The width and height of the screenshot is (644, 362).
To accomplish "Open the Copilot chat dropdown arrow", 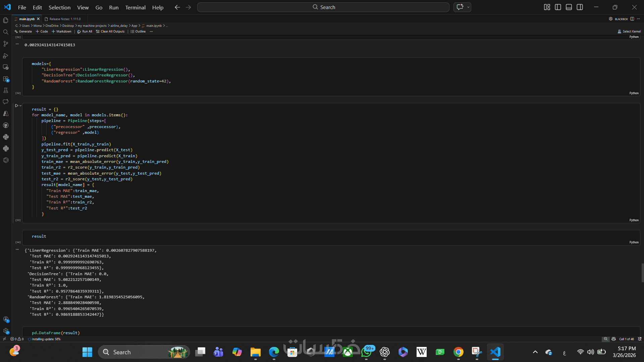I will coord(468,7).
